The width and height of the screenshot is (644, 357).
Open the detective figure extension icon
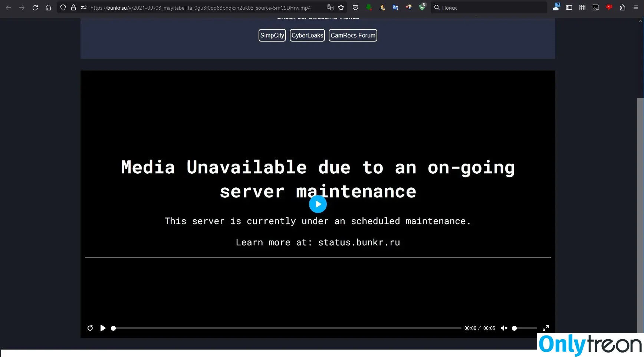click(382, 7)
